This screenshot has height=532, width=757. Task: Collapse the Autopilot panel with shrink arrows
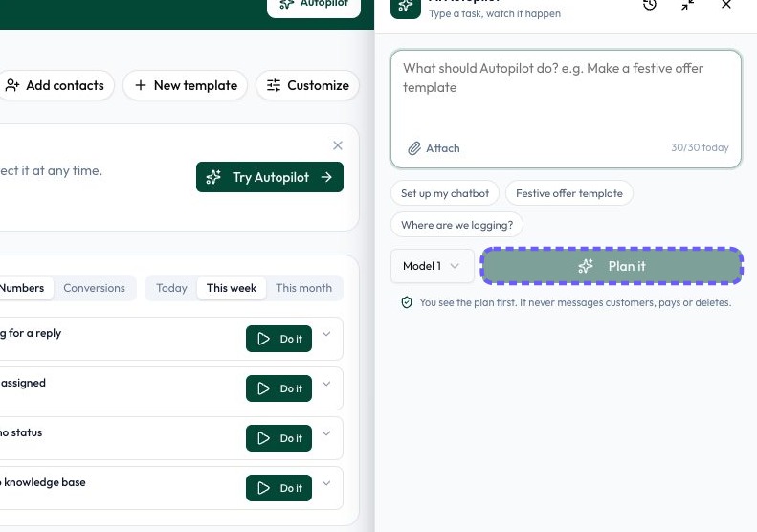tap(688, 5)
